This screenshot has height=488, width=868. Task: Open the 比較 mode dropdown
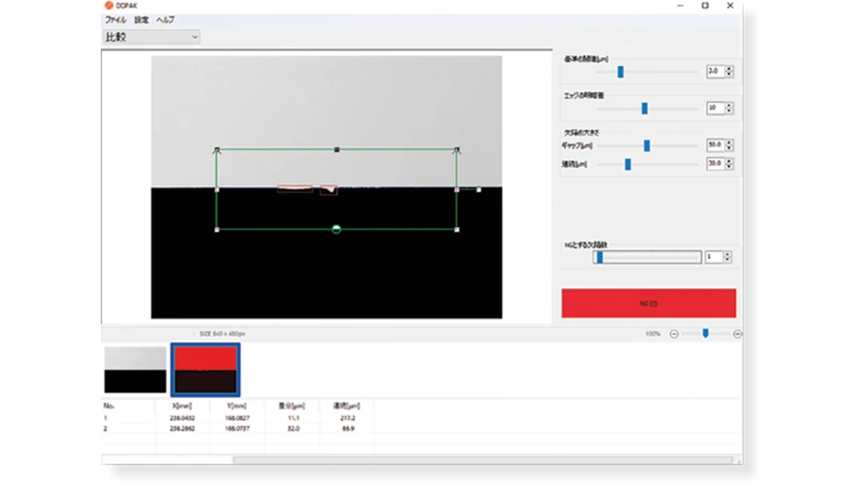pyautogui.click(x=151, y=37)
